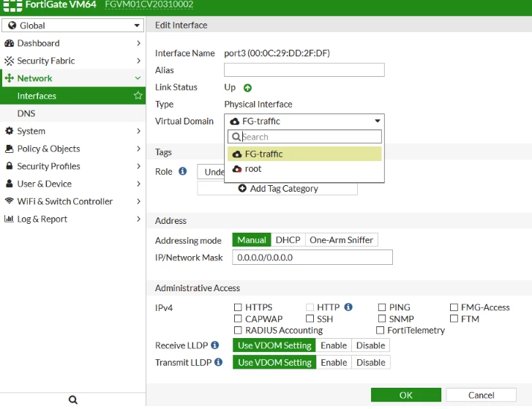The width and height of the screenshot is (532, 409).
Task: Open the Global VDOM dropdown
Action: click(x=72, y=26)
